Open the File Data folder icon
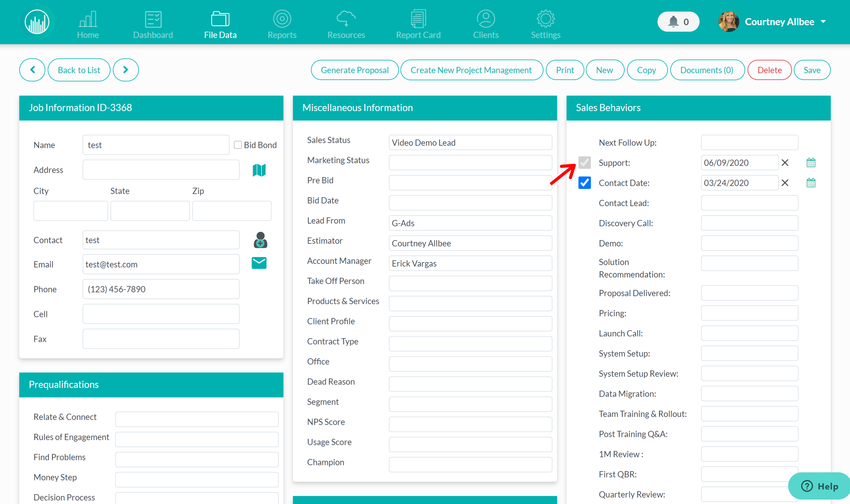Image resolution: width=850 pixels, height=504 pixels. [220, 19]
